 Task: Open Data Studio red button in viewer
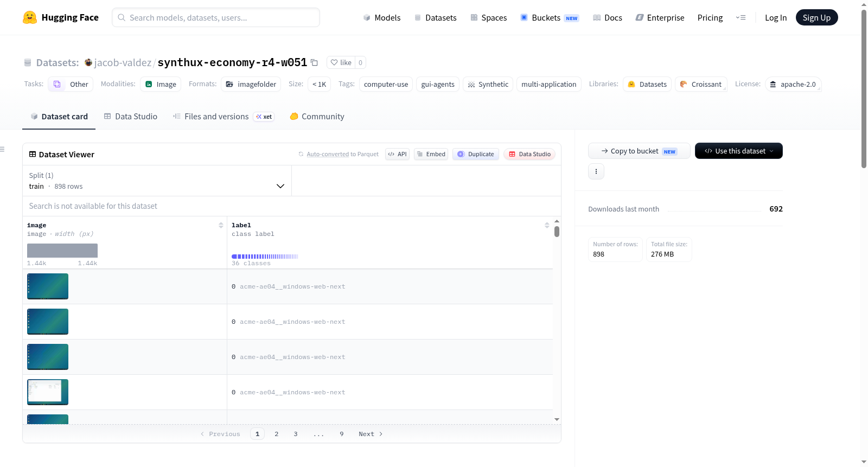click(529, 154)
